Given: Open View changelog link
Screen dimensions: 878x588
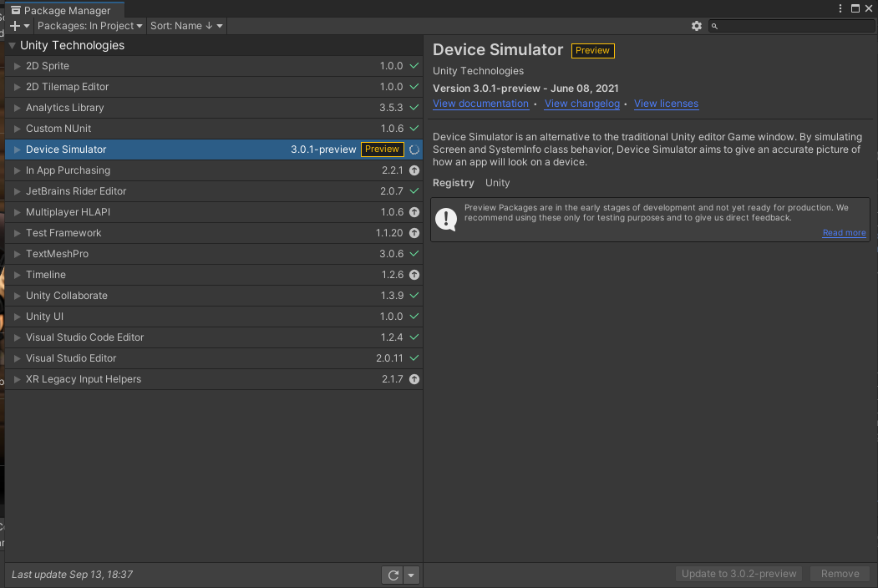Looking at the screenshot, I should click(x=581, y=104).
